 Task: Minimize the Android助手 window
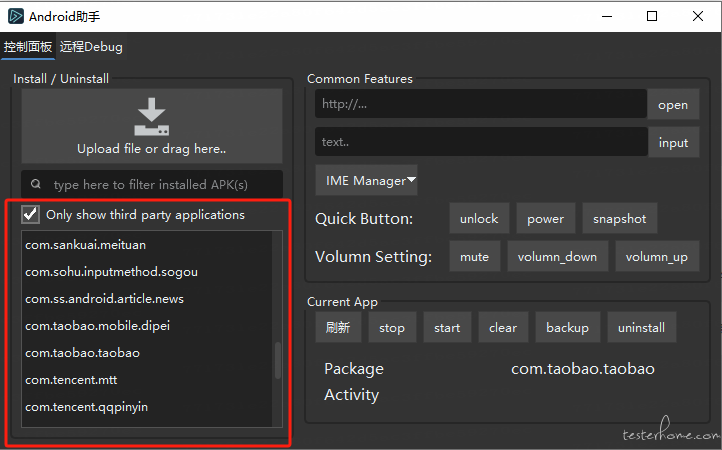[607, 16]
